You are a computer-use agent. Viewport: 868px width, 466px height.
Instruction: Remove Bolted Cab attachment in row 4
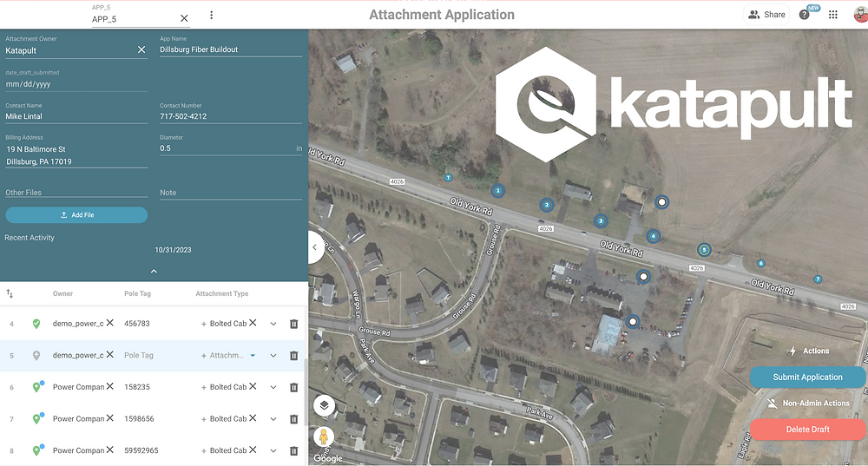(253, 323)
